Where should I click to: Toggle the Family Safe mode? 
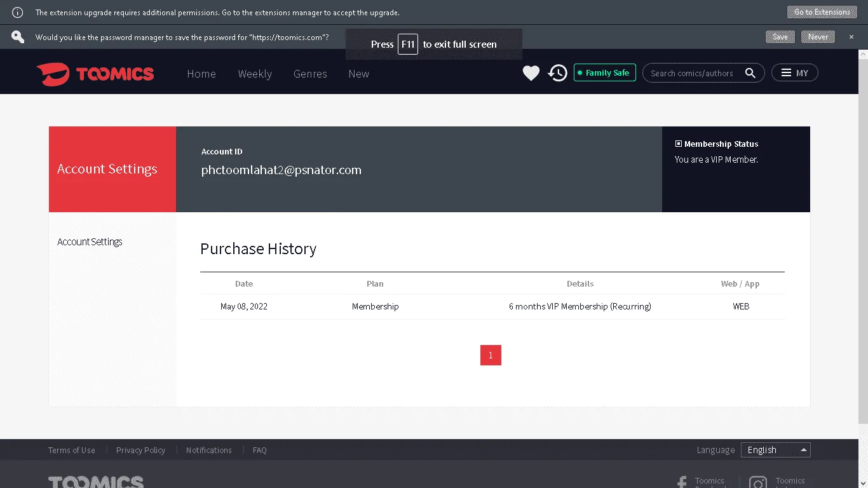tap(605, 73)
